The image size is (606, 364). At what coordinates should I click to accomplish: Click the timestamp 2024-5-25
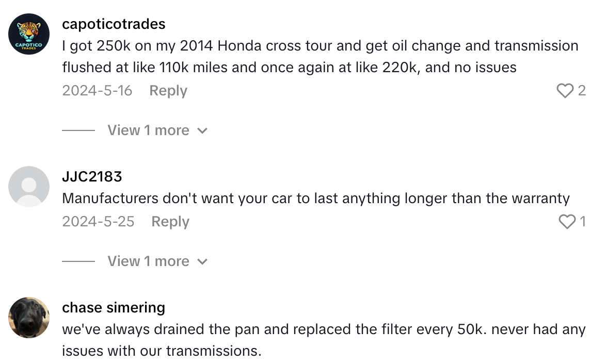97,221
